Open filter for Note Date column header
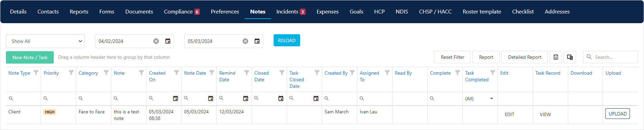Screen dimensions: 644x130 pyautogui.click(x=212, y=73)
